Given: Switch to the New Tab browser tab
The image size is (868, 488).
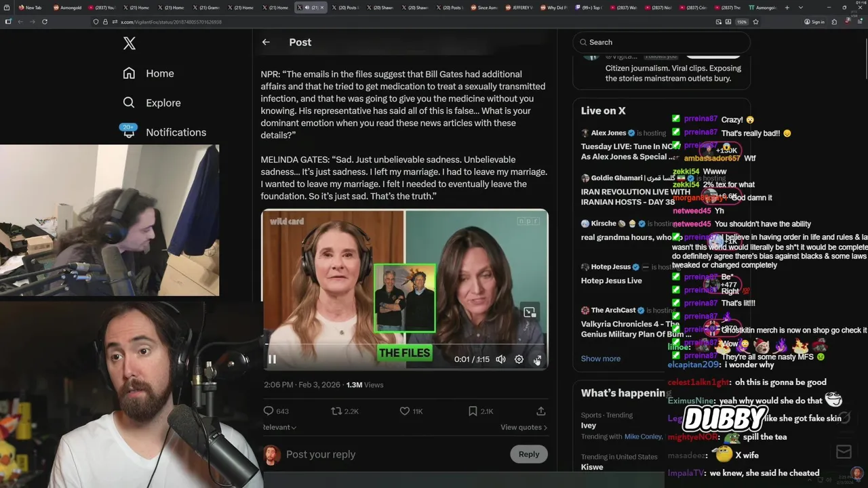Looking at the screenshot, I should 31,7.
